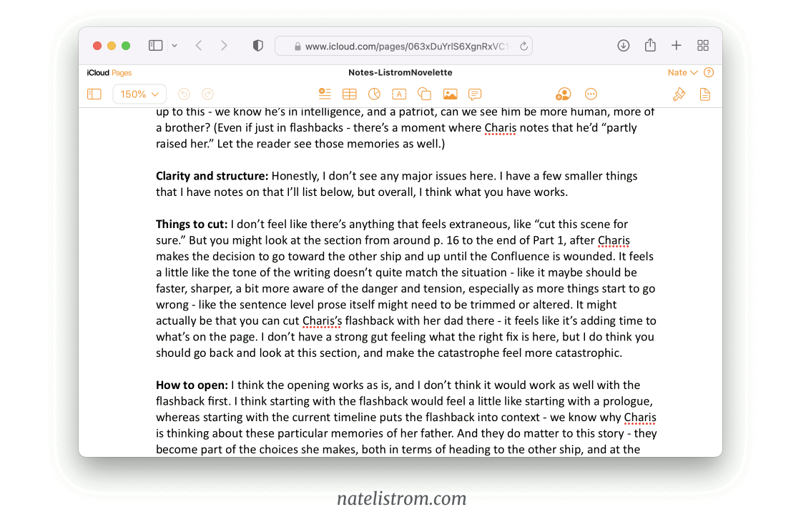Click the iCloud link
Screen dimensions: 801x532
tap(97, 72)
